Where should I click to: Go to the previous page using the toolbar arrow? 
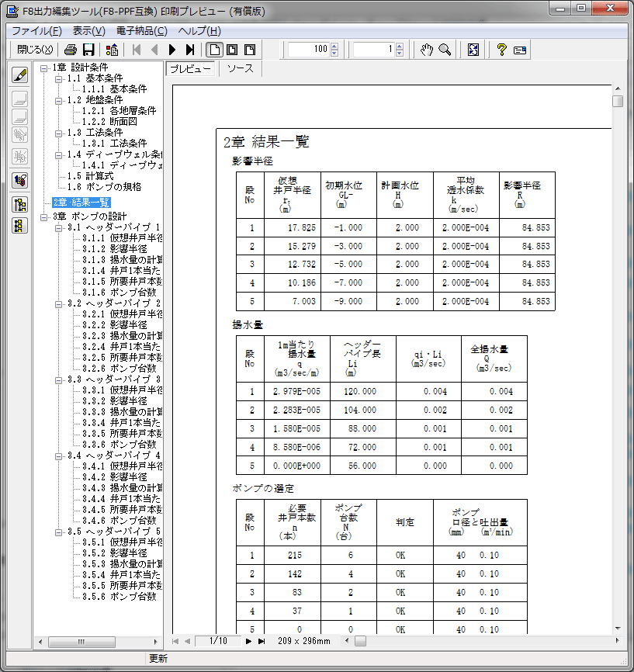[154, 50]
